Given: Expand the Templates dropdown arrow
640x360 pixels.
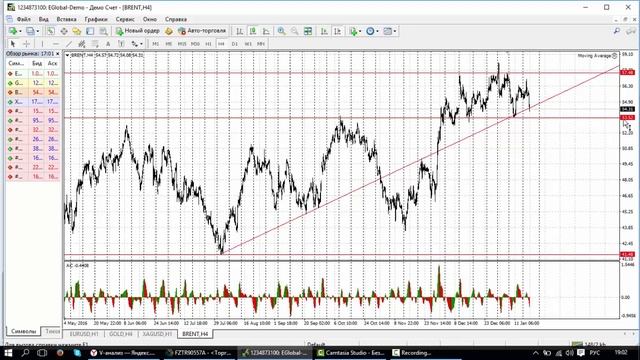Looking at the screenshot, I should coord(395,31).
